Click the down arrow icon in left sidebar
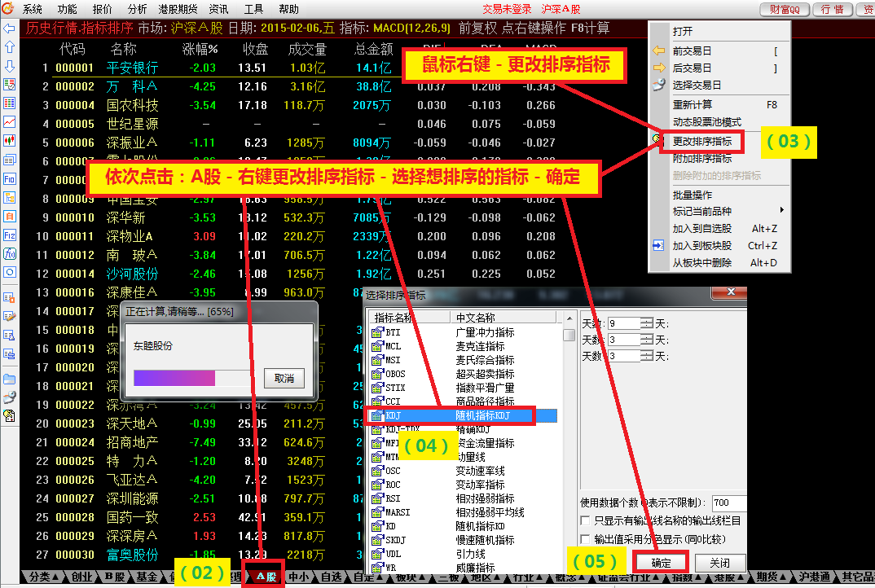875x588 pixels. 9,66
